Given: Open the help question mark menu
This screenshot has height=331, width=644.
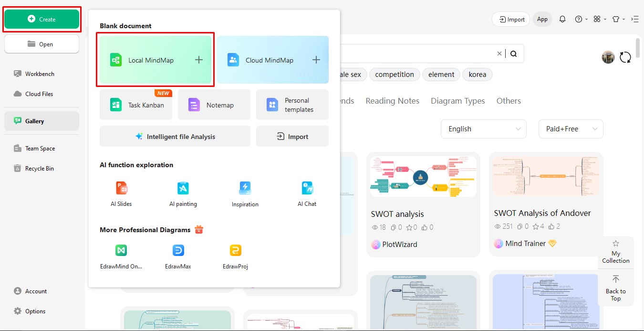Looking at the screenshot, I should tap(581, 19).
